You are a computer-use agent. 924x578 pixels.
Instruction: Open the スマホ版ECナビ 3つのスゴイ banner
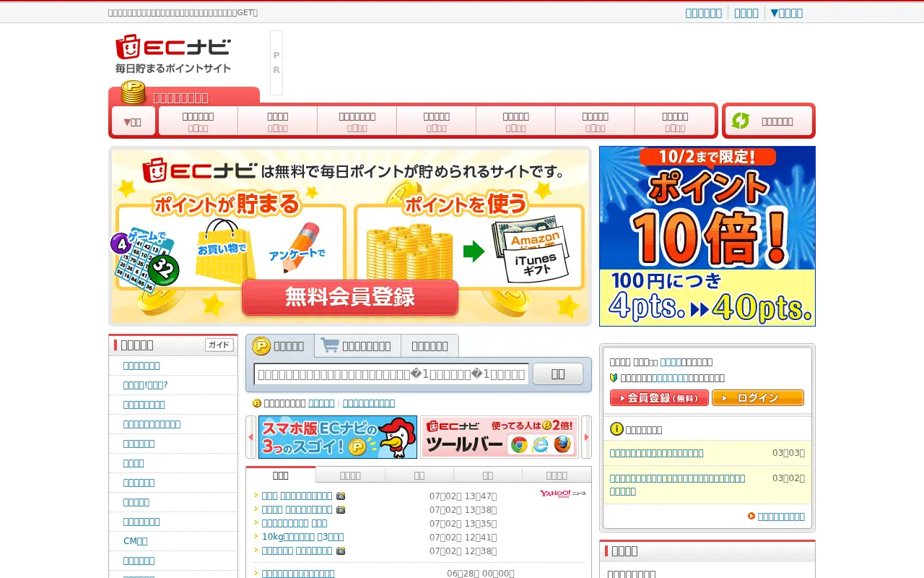[338, 437]
